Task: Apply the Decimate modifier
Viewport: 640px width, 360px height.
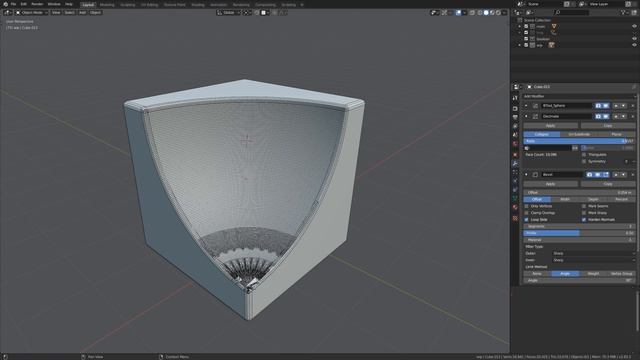Action: [x=551, y=126]
